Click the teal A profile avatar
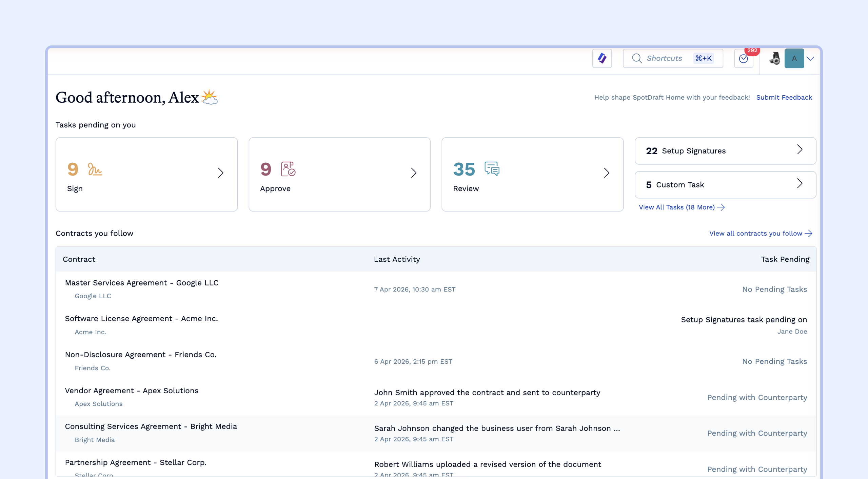This screenshot has height=479, width=868. (794, 58)
